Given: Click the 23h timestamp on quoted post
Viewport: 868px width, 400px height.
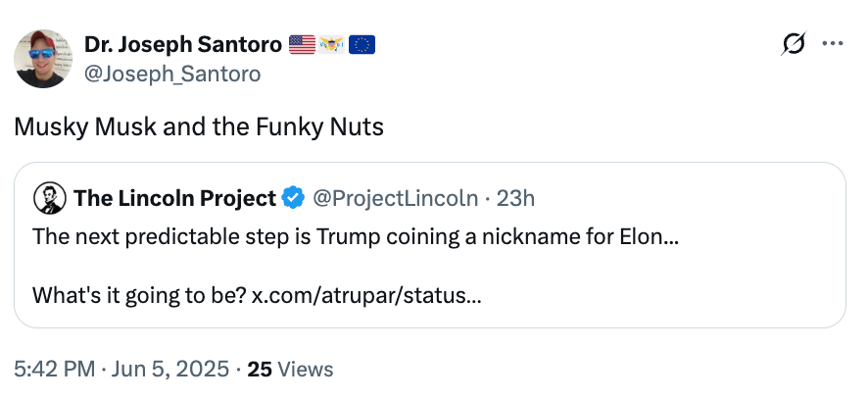Looking at the screenshot, I should coord(516,199).
